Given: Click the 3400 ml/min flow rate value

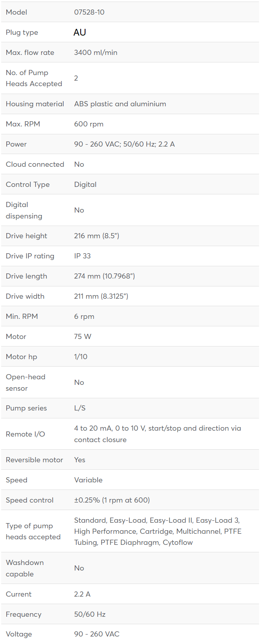Looking at the screenshot, I should [96, 53].
